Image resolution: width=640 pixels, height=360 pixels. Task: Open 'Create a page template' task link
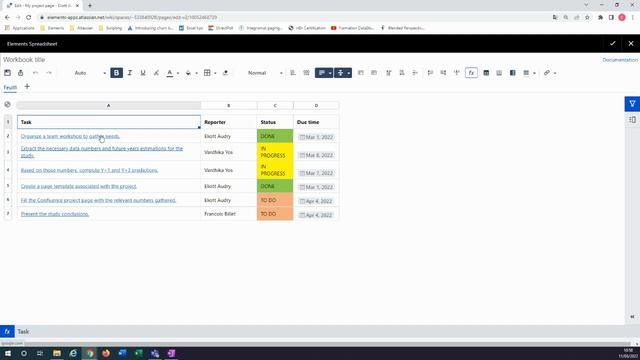click(79, 186)
